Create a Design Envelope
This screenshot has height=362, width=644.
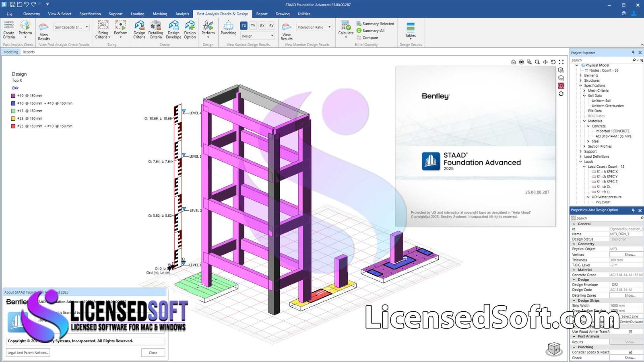click(x=173, y=29)
